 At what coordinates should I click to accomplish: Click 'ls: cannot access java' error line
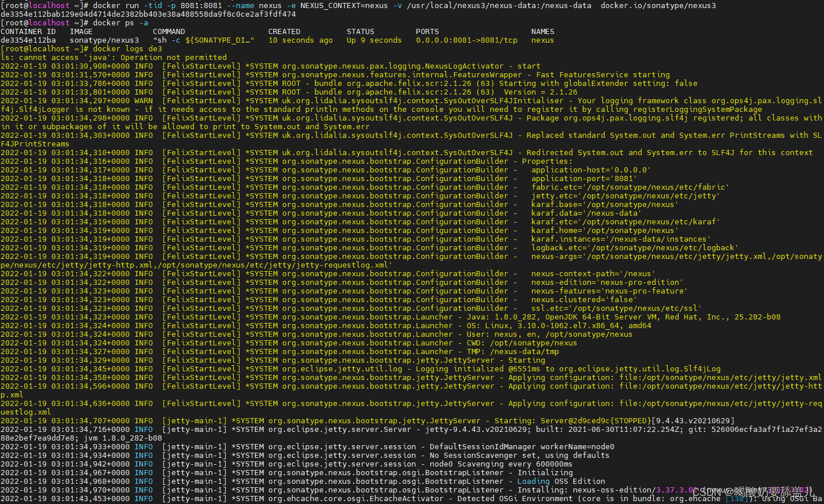(114, 58)
